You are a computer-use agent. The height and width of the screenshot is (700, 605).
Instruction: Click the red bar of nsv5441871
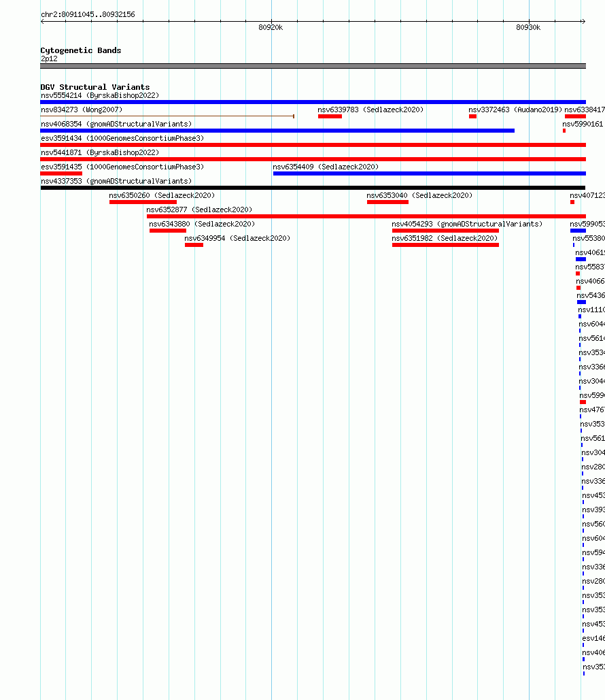click(x=313, y=159)
